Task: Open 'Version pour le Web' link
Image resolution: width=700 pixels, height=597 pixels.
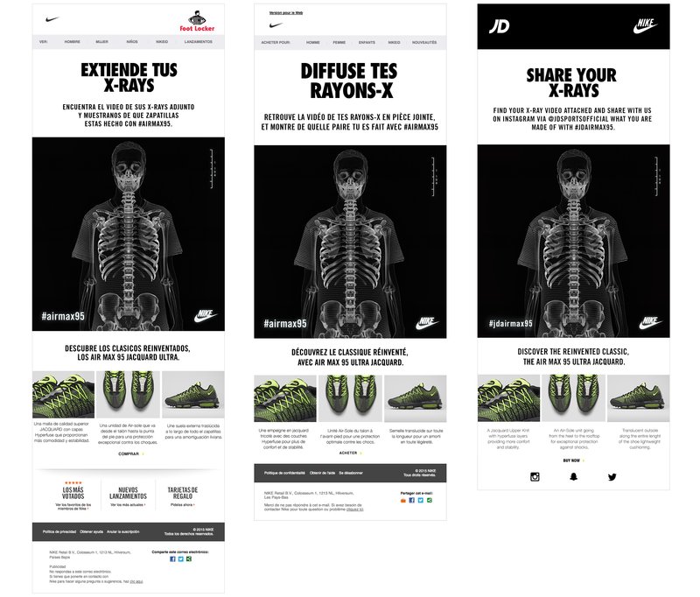Action: [x=286, y=13]
